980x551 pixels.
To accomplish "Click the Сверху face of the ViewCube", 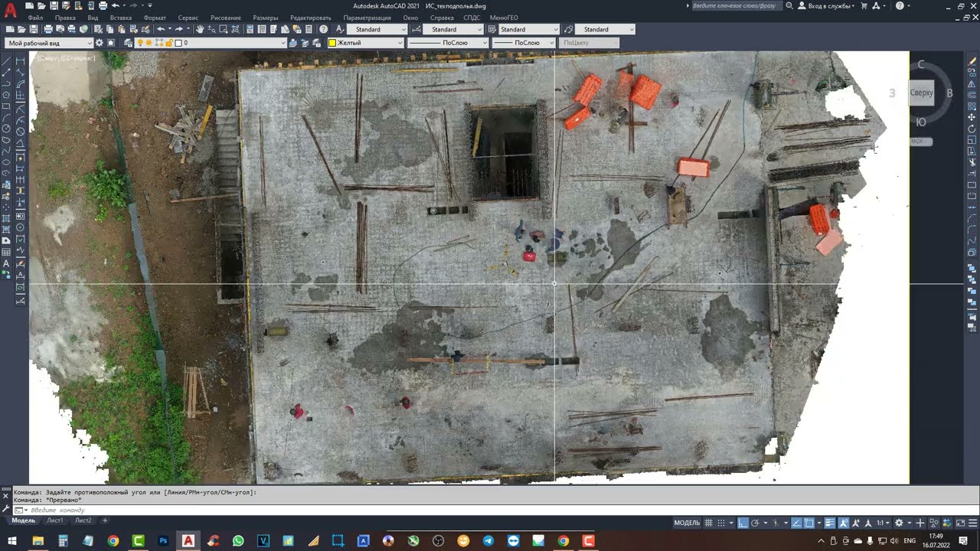I will (x=921, y=93).
